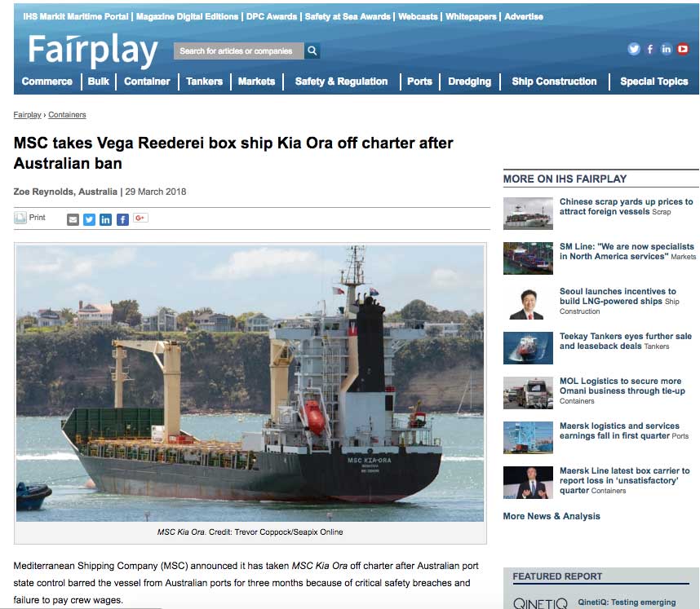The width and height of the screenshot is (700, 609).
Task: Open Teekay Tankers article thumbnail
Action: (x=528, y=348)
